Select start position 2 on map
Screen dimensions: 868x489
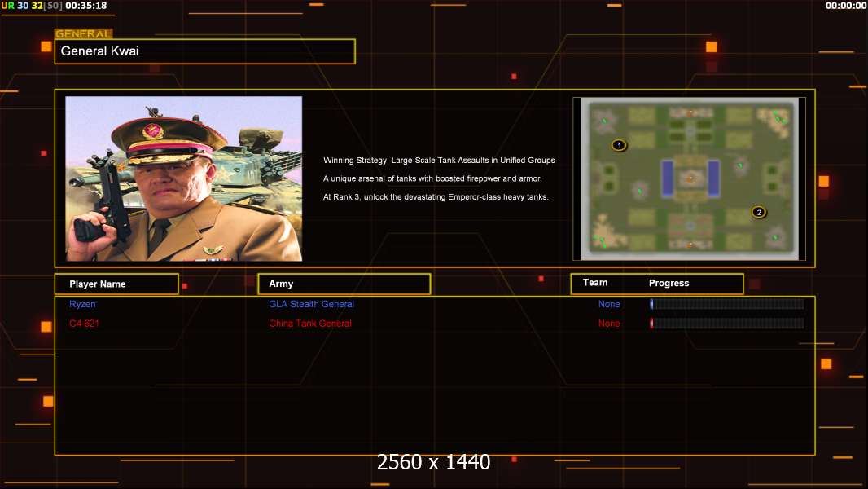click(758, 212)
